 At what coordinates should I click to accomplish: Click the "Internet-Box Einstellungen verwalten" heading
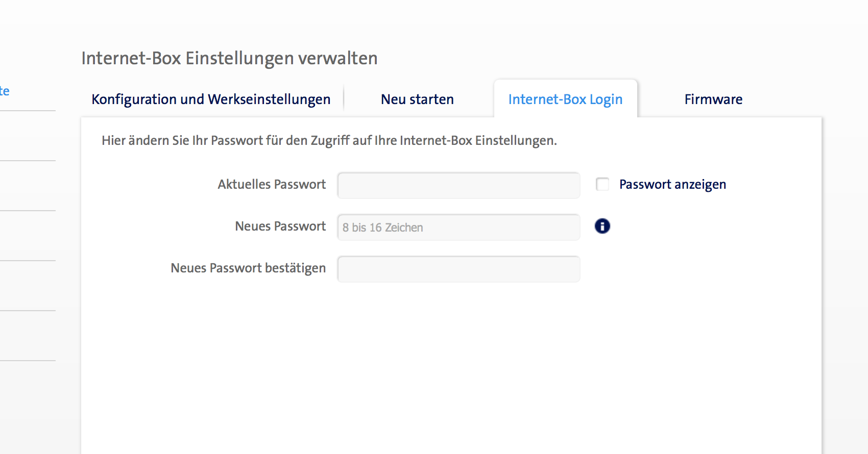point(229,58)
